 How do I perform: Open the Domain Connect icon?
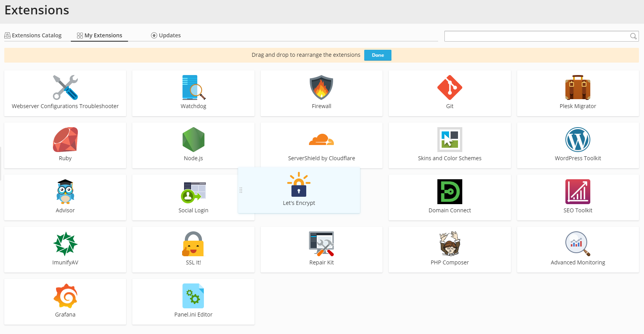coord(449,192)
